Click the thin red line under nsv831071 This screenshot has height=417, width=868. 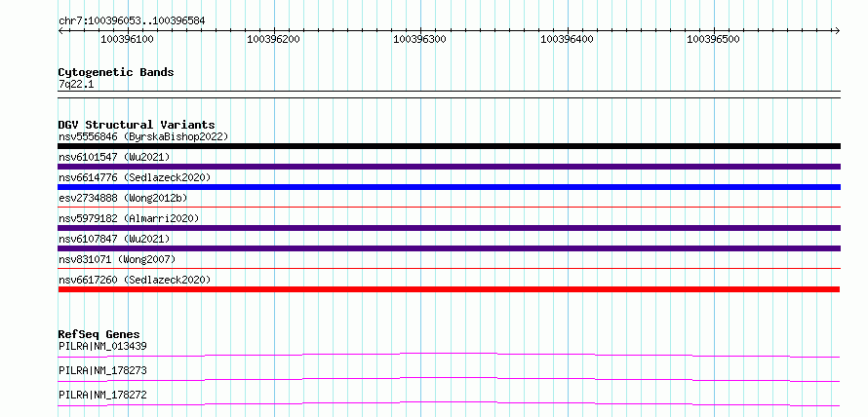(x=449, y=268)
